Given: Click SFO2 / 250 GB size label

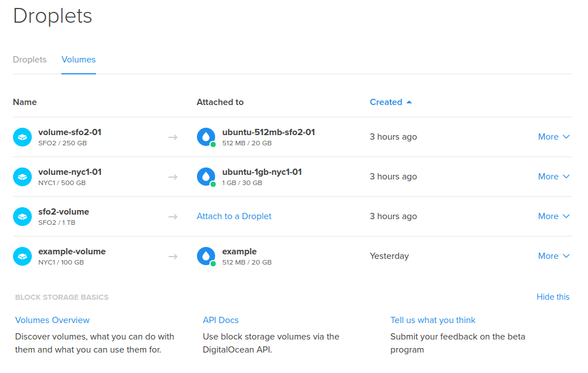Looking at the screenshot, I should tap(62, 143).
